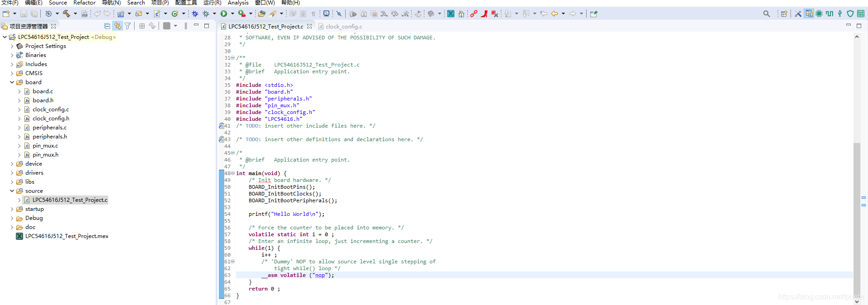Image resolution: width=868 pixels, height=305 pixels.
Task: Open the MCUXpresso Config Tools X icon
Action: [451, 14]
